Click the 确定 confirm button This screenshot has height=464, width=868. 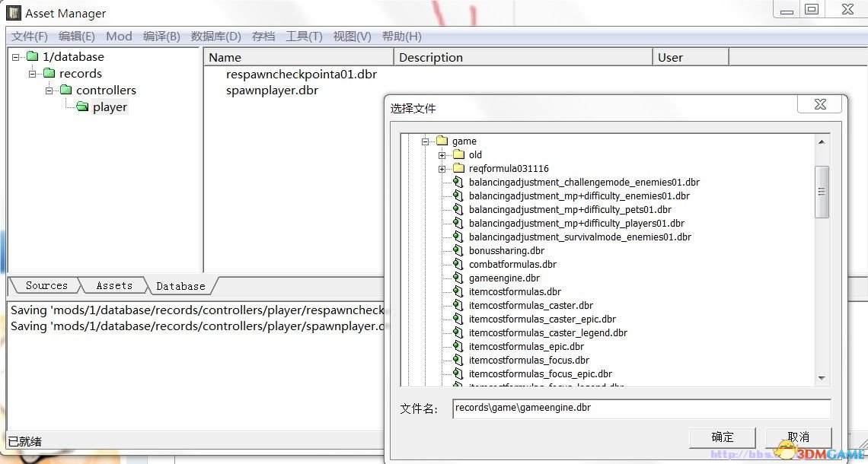point(722,437)
